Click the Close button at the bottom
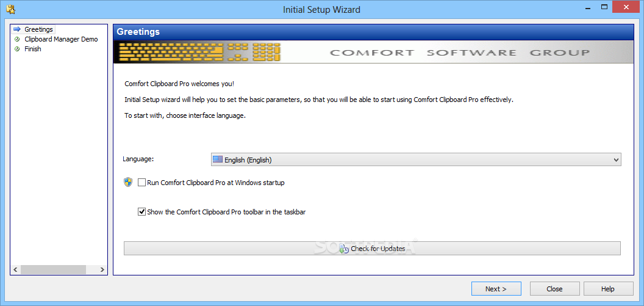Viewport: 644px width, 306px height. point(554,289)
